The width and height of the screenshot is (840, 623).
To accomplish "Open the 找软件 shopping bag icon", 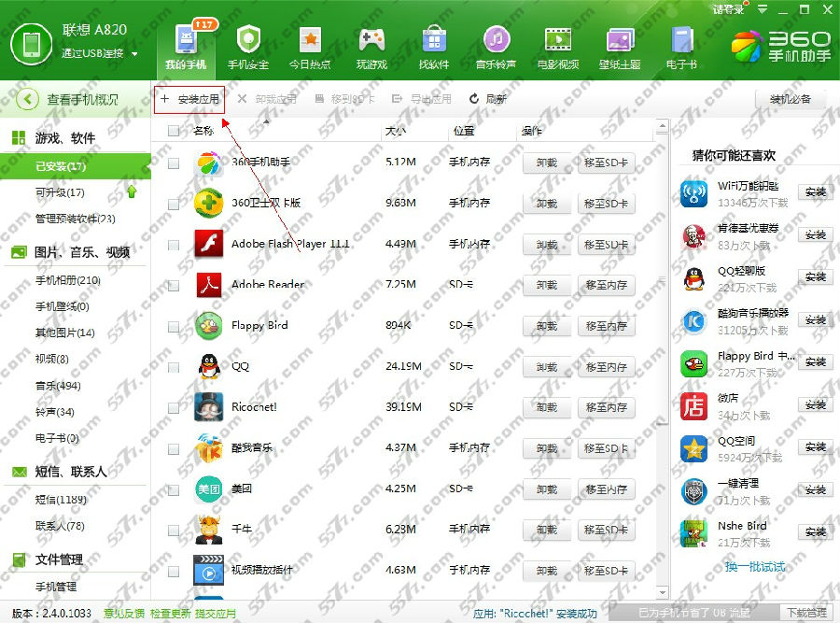I will tap(434, 39).
